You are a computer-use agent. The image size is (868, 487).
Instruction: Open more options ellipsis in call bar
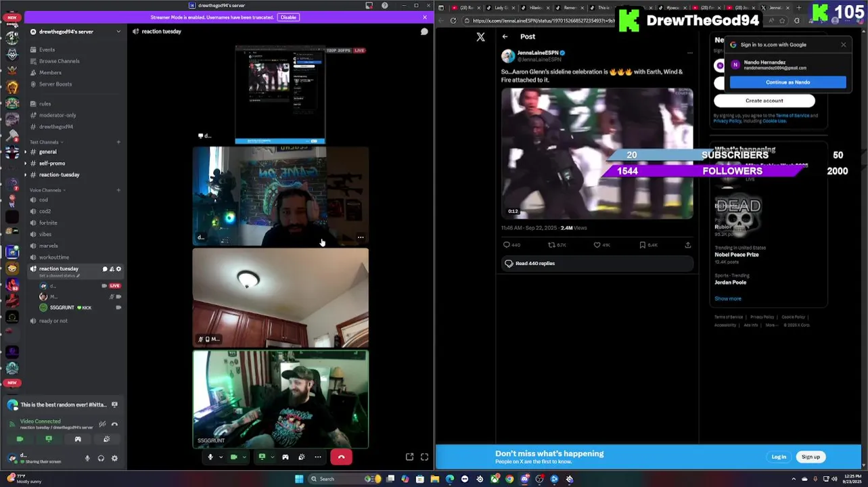[x=318, y=457]
